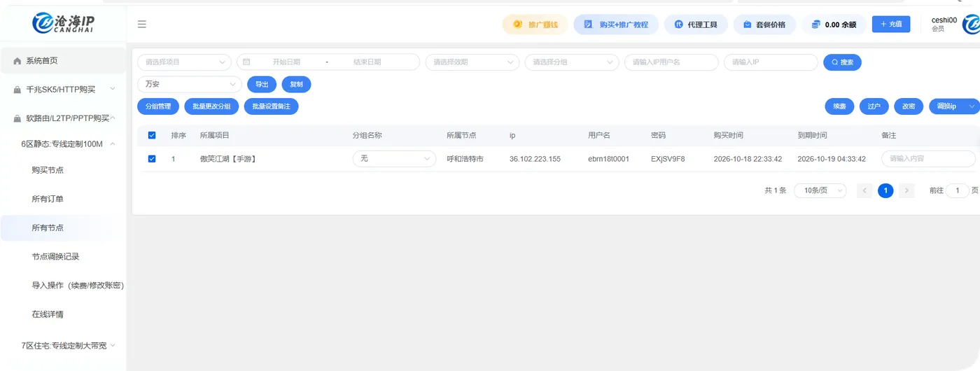Click the 结束日期 end date field
This screenshot has width=980, height=371.
click(x=367, y=62)
